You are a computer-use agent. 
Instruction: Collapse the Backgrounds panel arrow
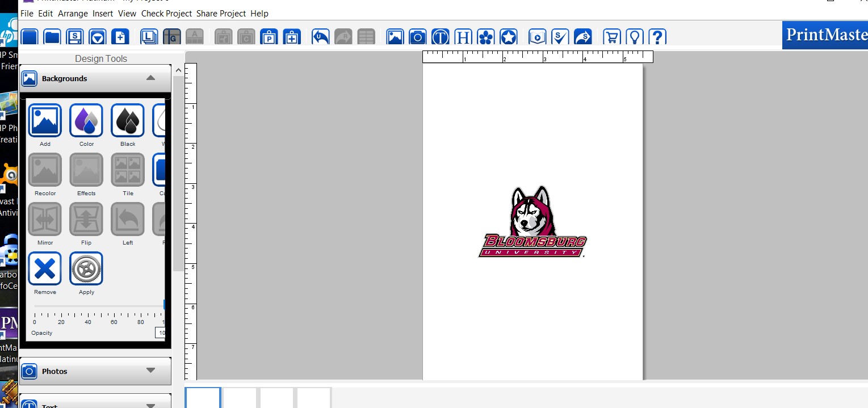click(x=150, y=78)
